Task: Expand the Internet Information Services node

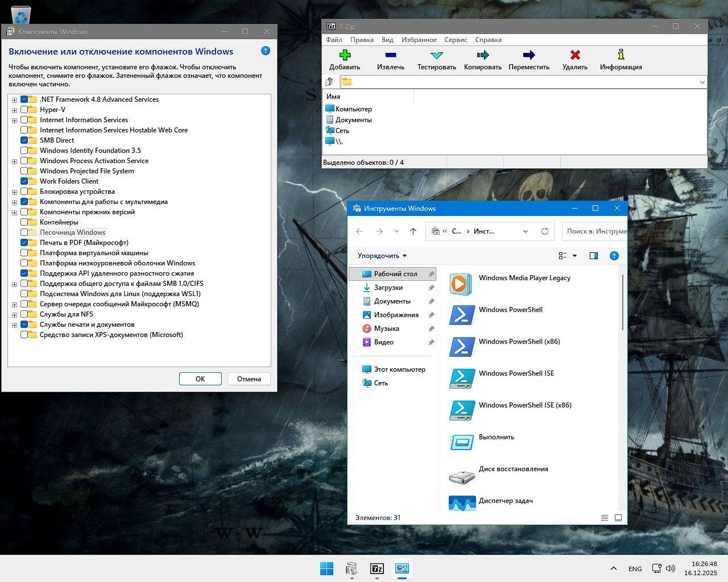Action: point(14,119)
